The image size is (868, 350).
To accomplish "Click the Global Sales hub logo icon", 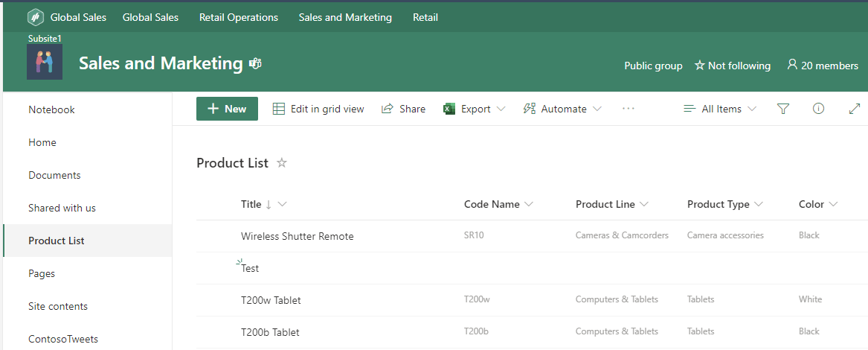I will (x=36, y=17).
